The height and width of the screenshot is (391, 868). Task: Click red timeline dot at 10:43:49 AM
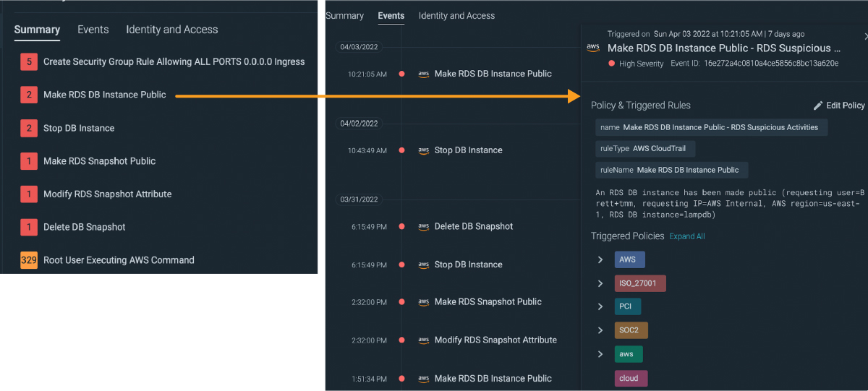[x=401, y=150]
